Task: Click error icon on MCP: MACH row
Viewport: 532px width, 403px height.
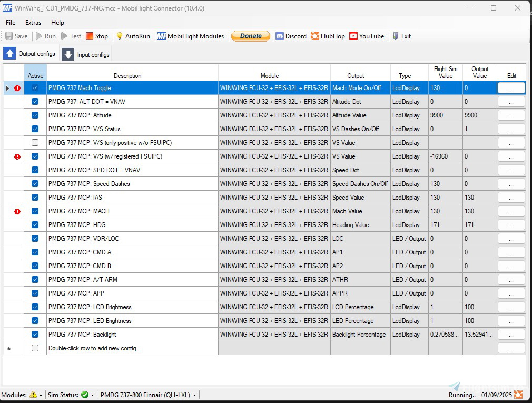Action: pyautogui.click(x=17, y=211)
